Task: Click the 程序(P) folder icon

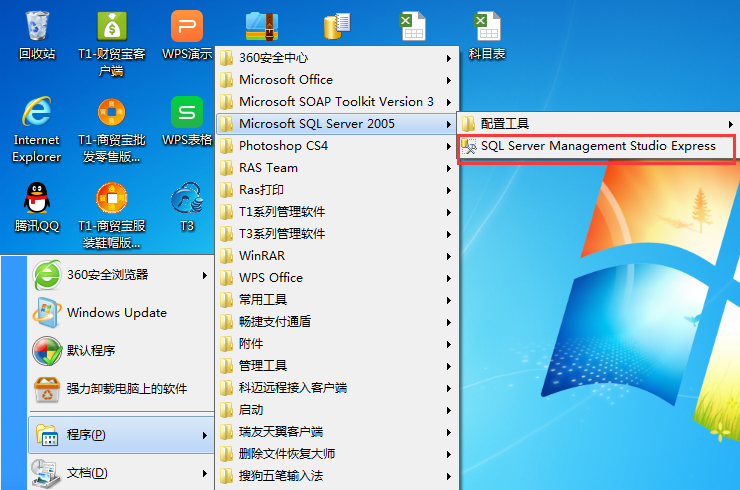Action: pyautogui.click(x=47, y=435)
